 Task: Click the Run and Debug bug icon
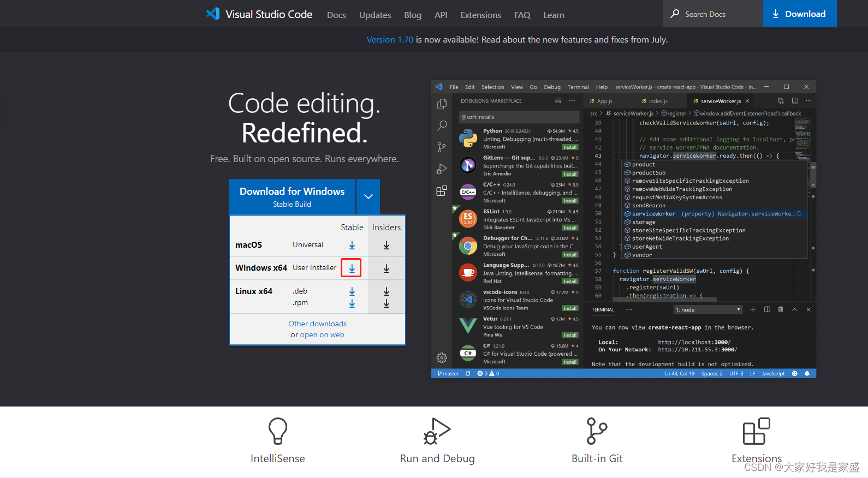(437, 431)
